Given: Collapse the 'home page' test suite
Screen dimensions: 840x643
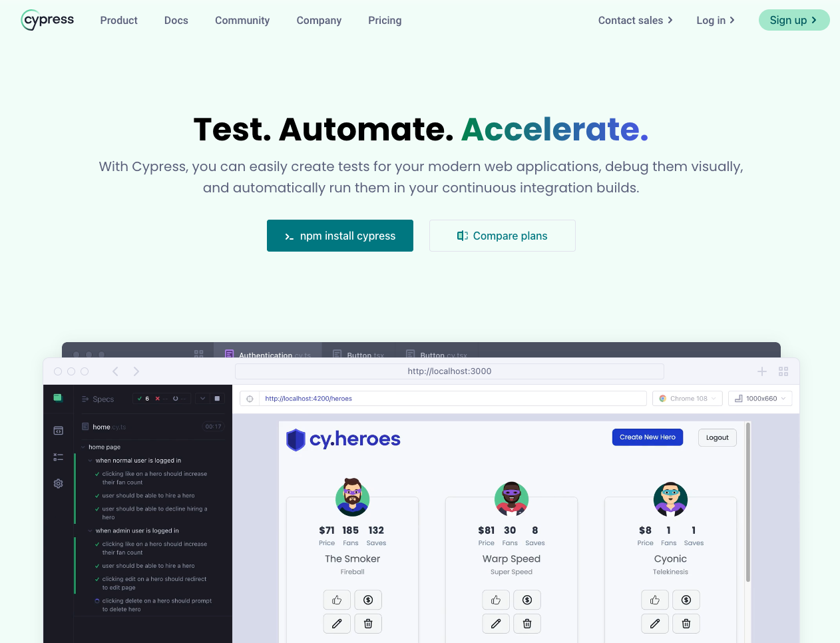Looking at the screenshot, I should point(83,447).
